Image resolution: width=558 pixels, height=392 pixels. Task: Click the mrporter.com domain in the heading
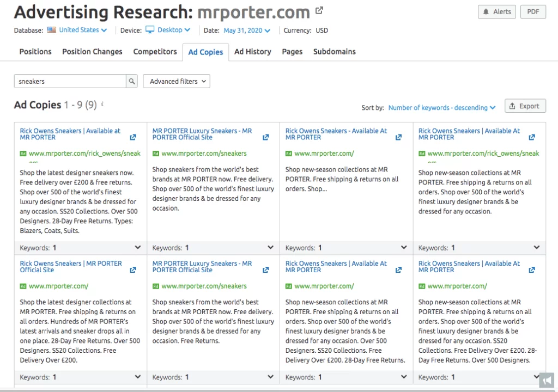(x=254, y=12)
